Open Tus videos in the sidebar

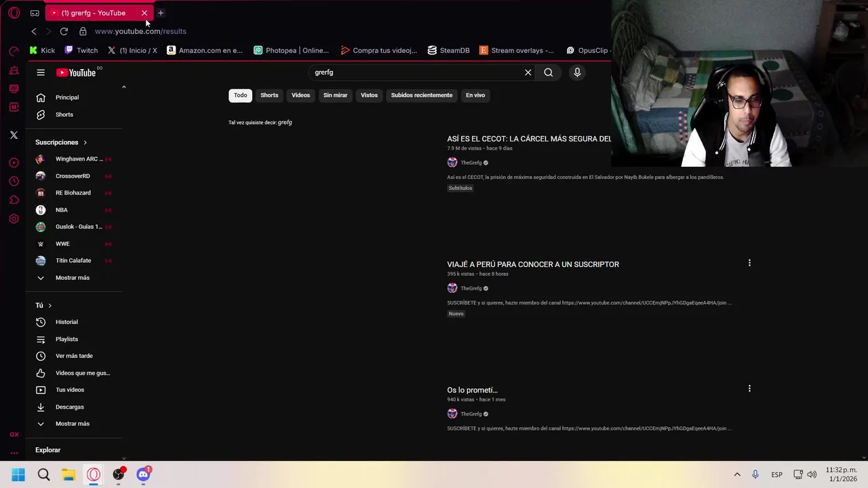[x=73, y=390]
